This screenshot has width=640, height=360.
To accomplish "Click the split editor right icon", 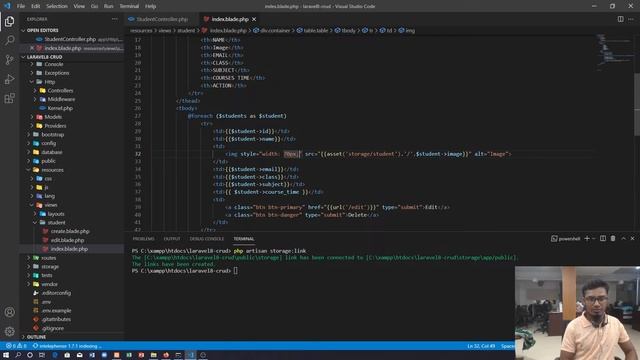I will [x=620, y=19].
